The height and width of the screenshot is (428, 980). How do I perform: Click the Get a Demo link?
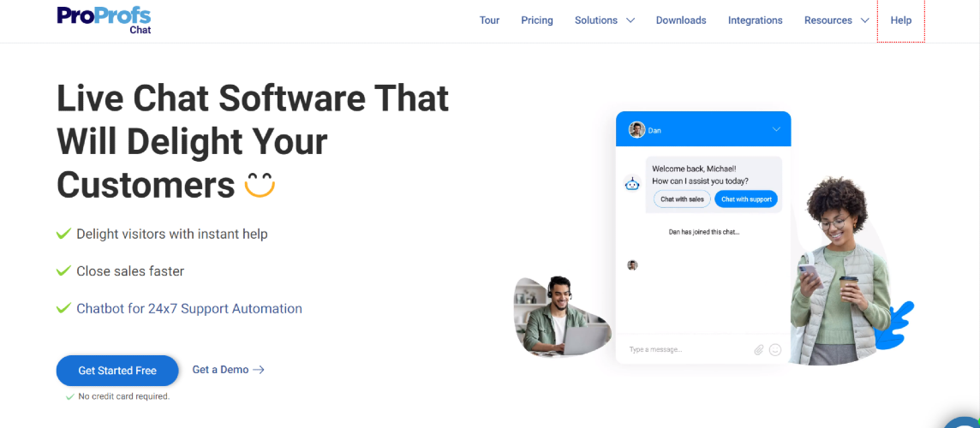220,370
